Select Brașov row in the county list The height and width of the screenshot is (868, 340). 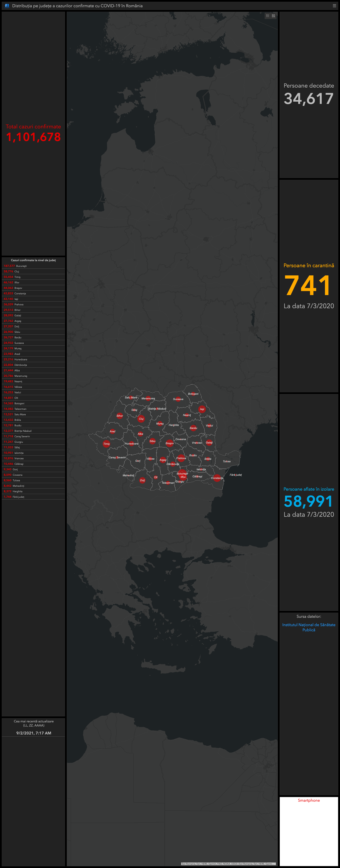click(33, 288)
